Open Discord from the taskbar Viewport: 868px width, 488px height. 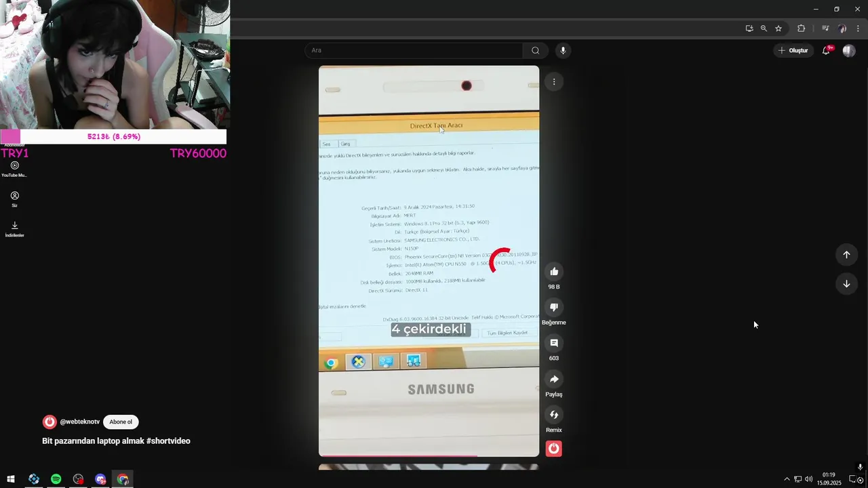(x=100, y=479)
